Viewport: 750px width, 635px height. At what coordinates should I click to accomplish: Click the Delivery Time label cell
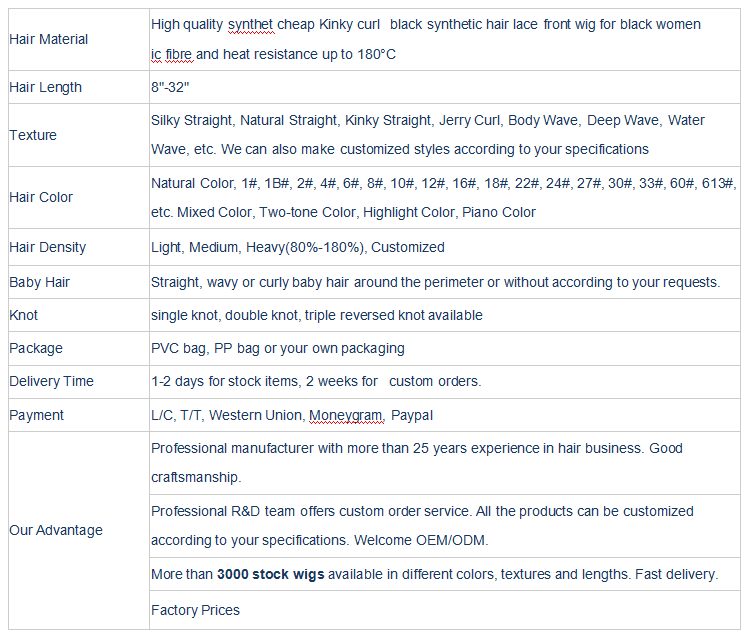pyautogui.click(x=51, y=381)
